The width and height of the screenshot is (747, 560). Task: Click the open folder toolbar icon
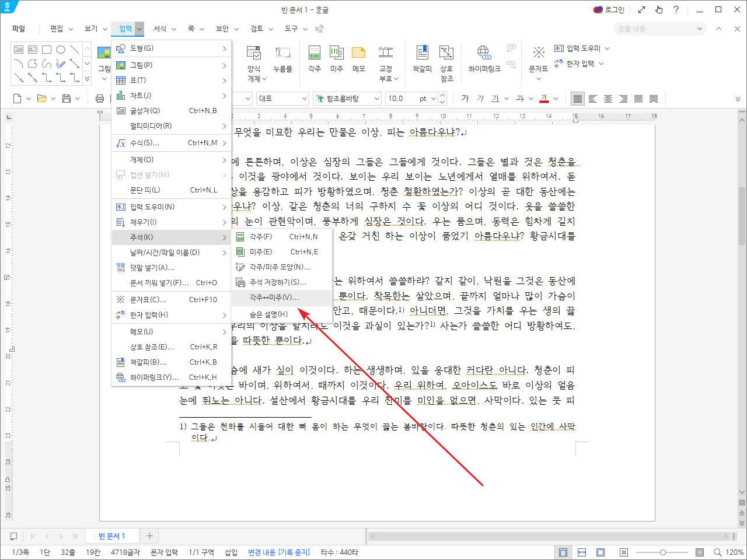point(42,99)
